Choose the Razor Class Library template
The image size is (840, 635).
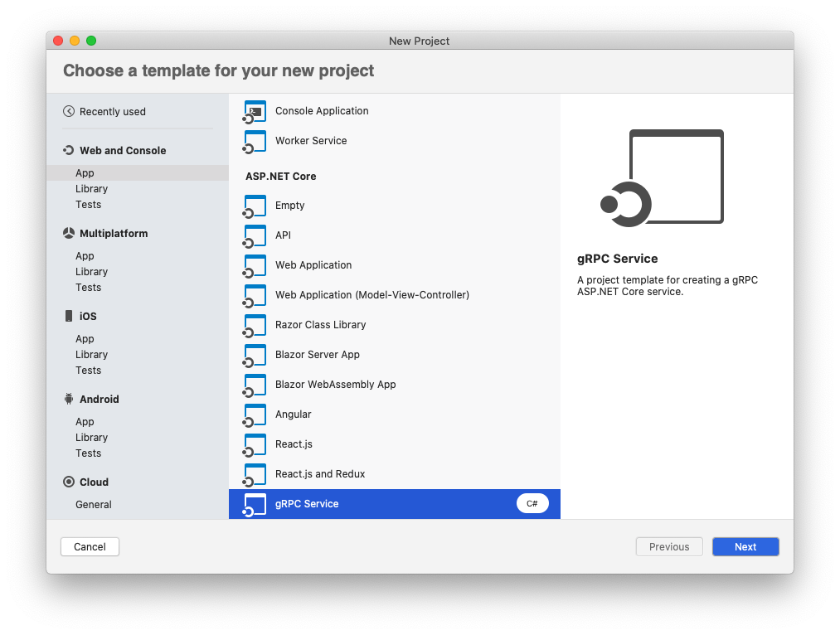pos(320,325)
